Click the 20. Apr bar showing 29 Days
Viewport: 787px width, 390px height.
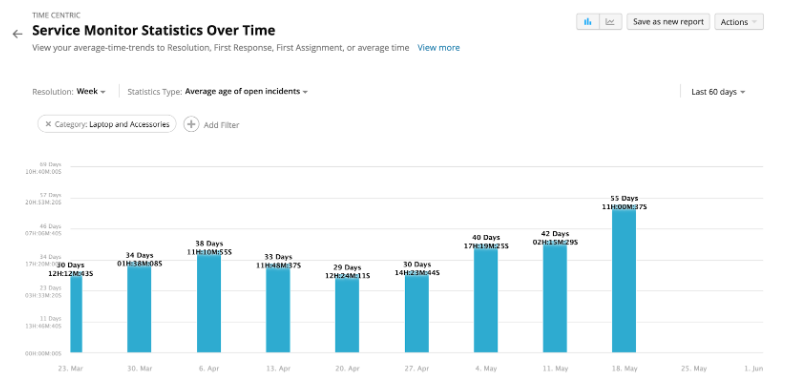pos(347,316)
